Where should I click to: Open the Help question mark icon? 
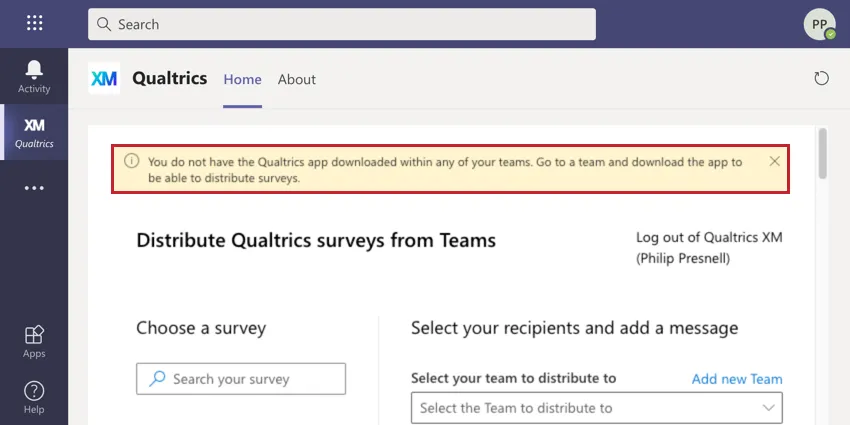pyautogui.click(x=34, y=396)
